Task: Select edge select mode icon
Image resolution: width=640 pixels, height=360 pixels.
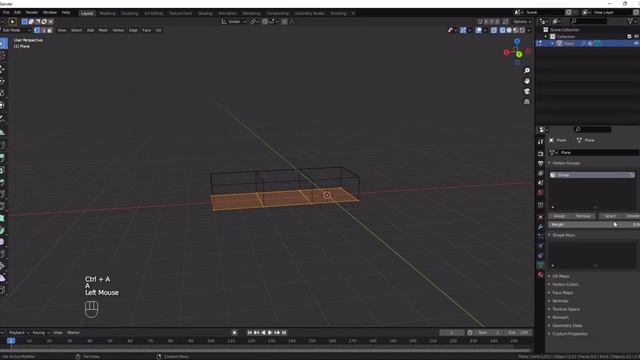Action: [43, 30]
